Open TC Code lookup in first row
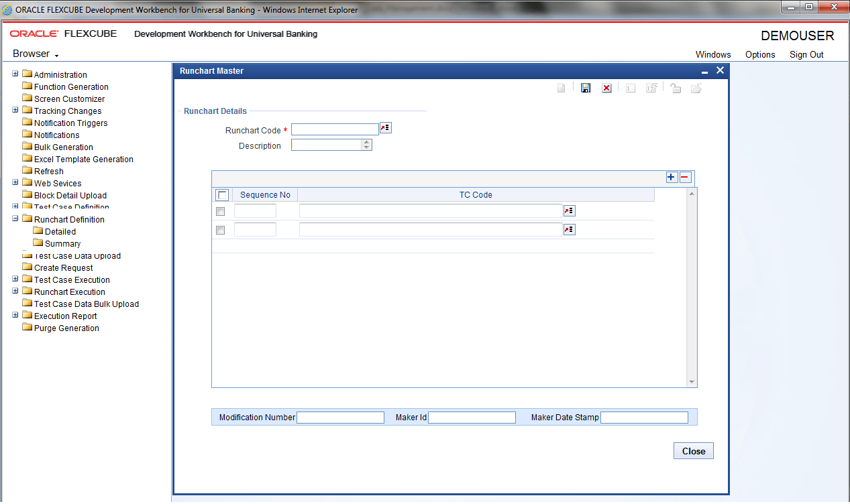Image resolution: width=850 pixels, height=504 pixels. (570, 210)
